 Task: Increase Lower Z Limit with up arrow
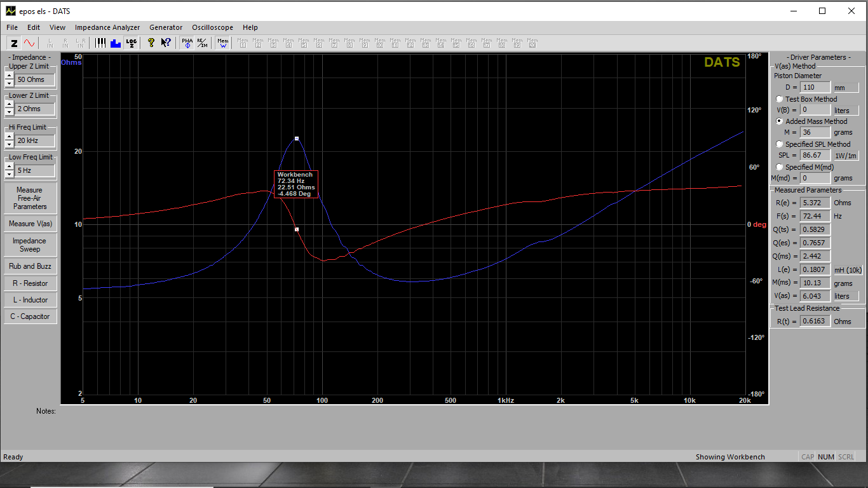(x=9, y=105)
